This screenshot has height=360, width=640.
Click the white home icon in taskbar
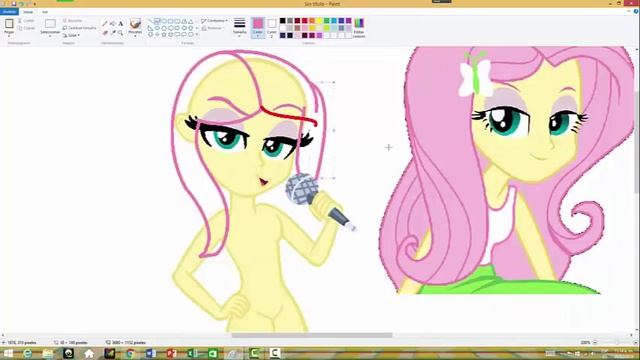89,353
